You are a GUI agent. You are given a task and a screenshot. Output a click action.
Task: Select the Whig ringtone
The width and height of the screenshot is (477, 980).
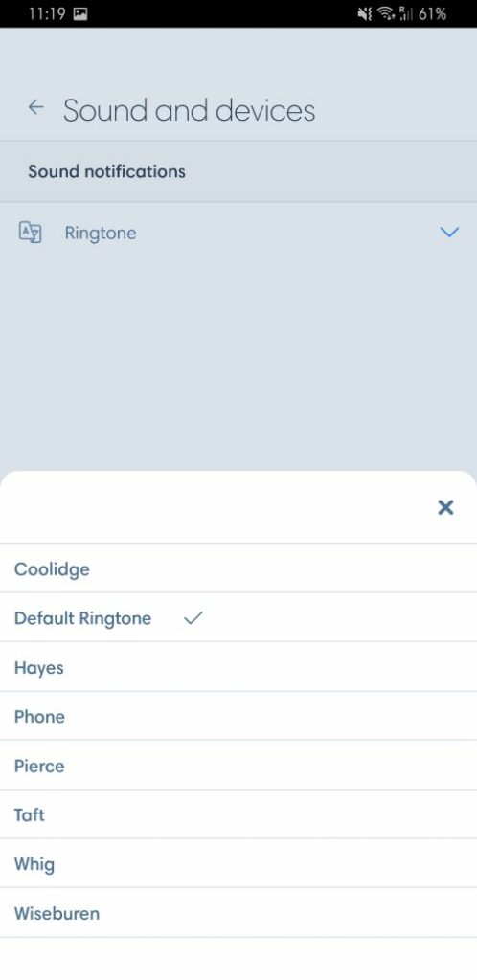238,864
